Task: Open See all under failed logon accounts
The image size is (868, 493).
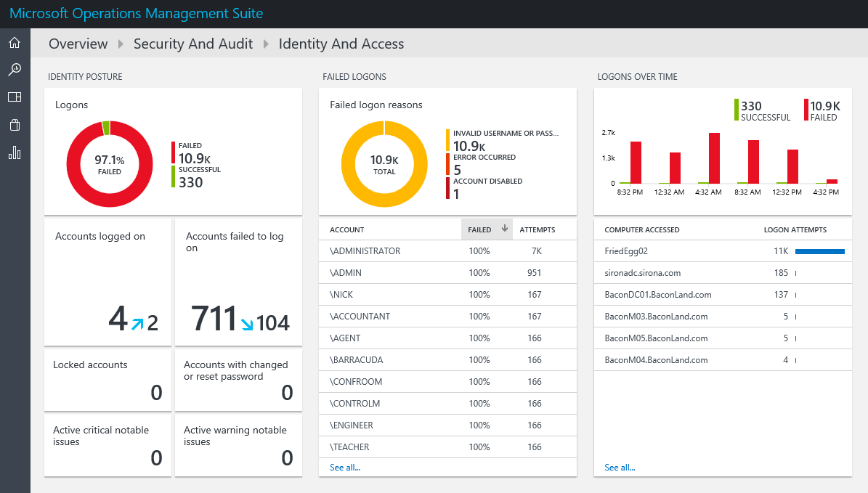Action: (344, 467)
